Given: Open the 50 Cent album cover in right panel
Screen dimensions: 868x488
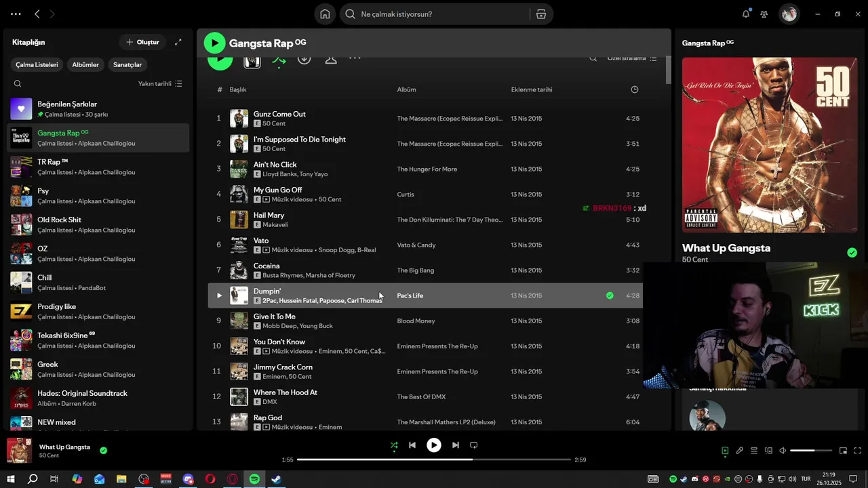Looking at the screenshot, I should click(770, 145).
